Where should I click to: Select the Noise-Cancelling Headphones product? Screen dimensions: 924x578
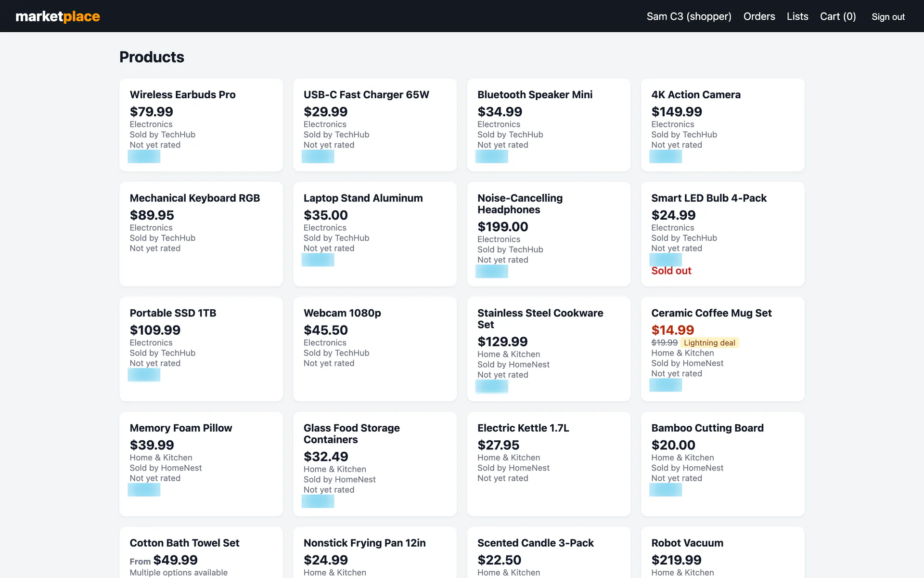pos(520,204)
